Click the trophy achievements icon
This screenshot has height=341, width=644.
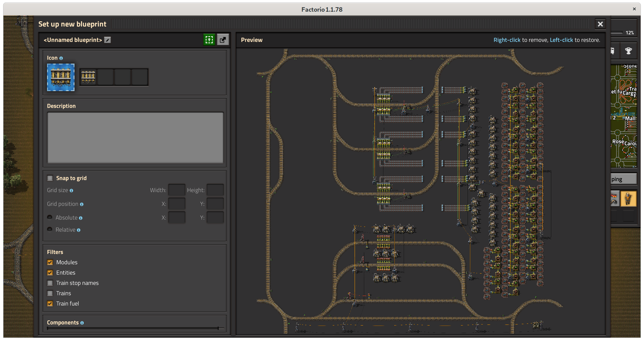tap(628, 51)
